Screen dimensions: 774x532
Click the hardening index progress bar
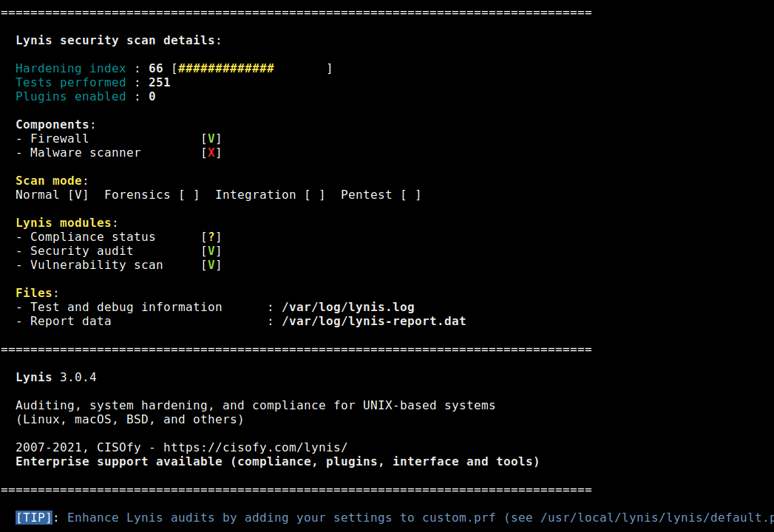pos(251,69)
